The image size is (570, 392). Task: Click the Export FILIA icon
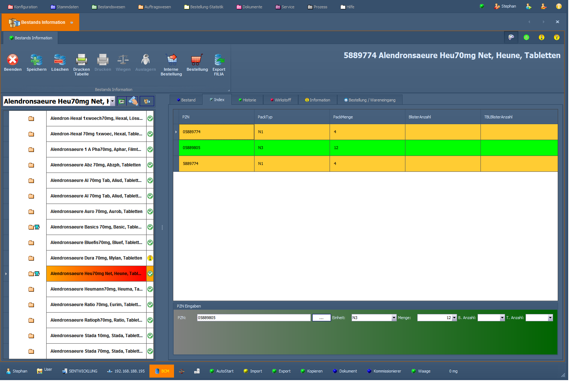point(219,60)
